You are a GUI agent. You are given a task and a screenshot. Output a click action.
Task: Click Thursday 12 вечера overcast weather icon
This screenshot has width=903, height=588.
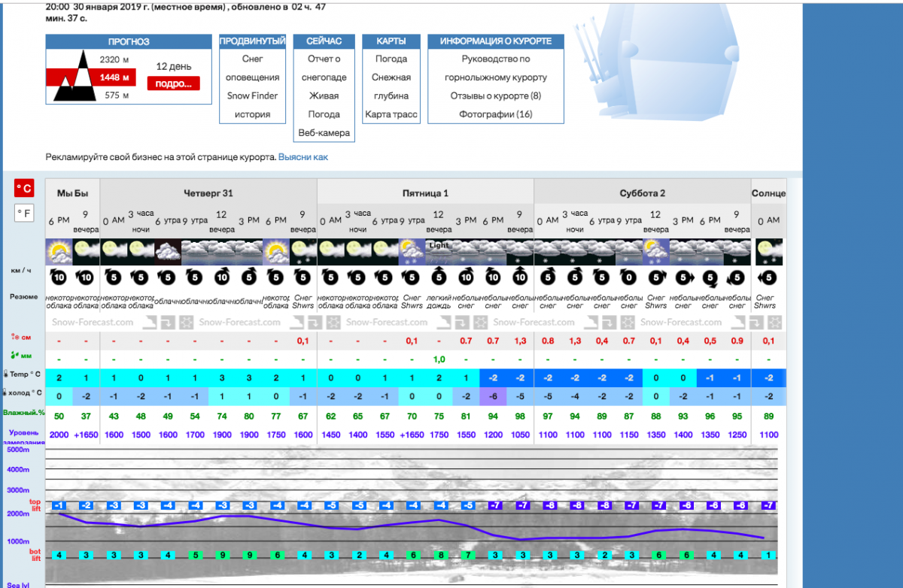tap(222, 251)
